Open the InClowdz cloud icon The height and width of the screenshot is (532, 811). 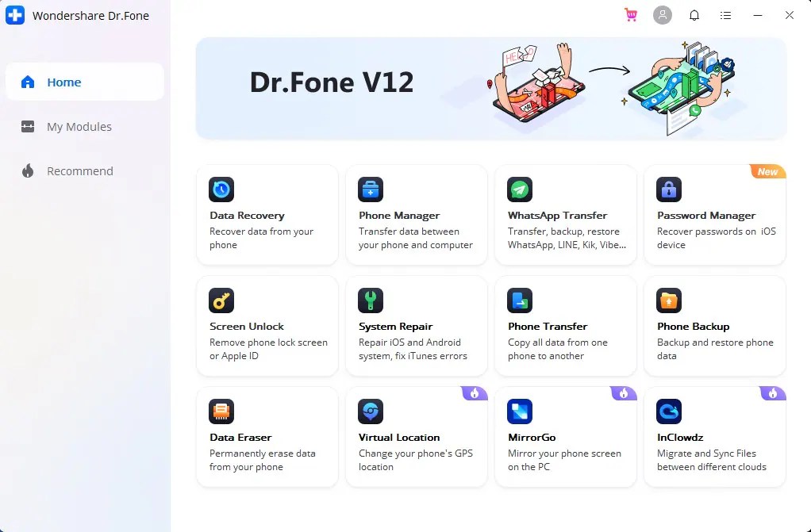click(669, 411)
